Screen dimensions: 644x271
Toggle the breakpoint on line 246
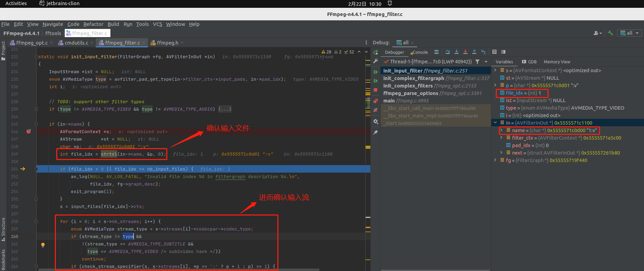(x=29, y=131)
